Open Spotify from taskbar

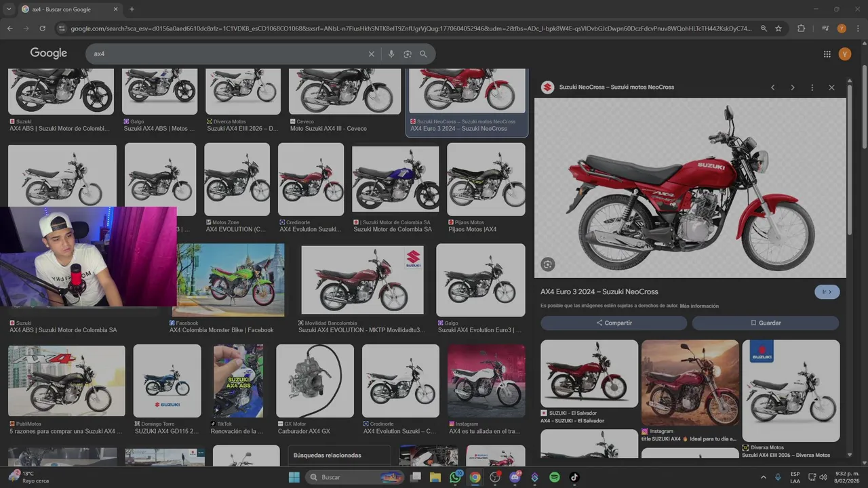555,477
